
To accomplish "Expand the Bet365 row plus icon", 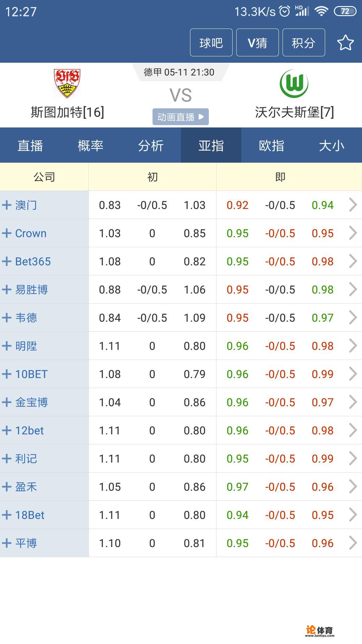I will pyautogui.click(x=7, y=261).
